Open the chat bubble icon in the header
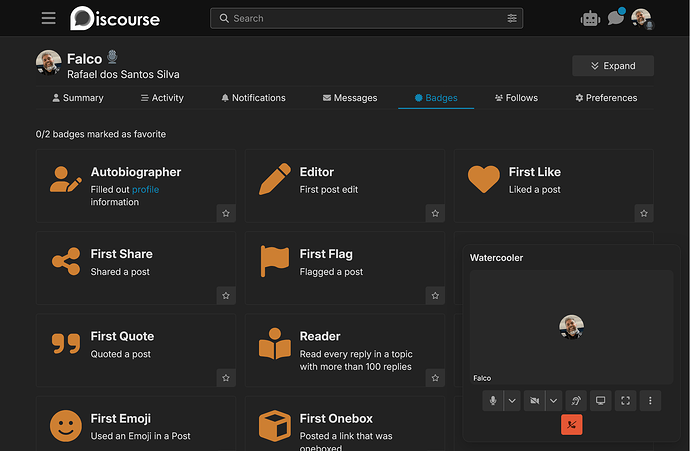Viewport: 690px width, 451px height. (616, 18)
